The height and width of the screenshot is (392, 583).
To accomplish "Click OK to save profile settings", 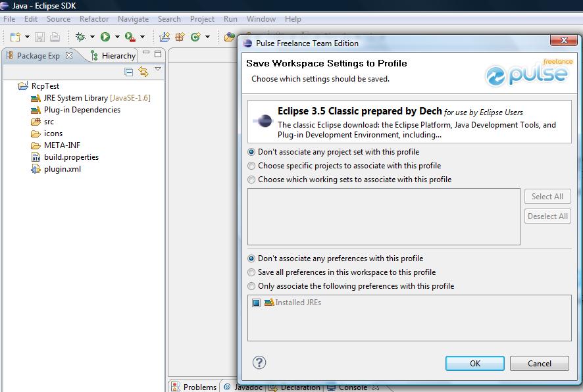I will point(475,364).
